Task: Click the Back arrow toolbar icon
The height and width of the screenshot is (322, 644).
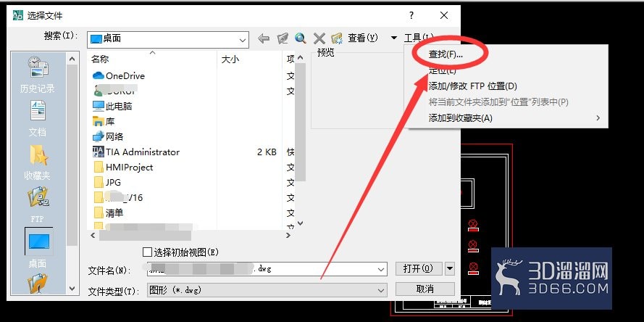Action: coord(264,38)
